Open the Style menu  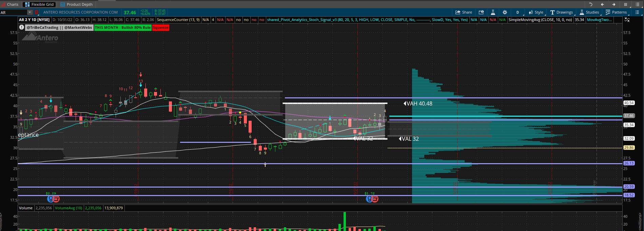(x=536, y=12)
